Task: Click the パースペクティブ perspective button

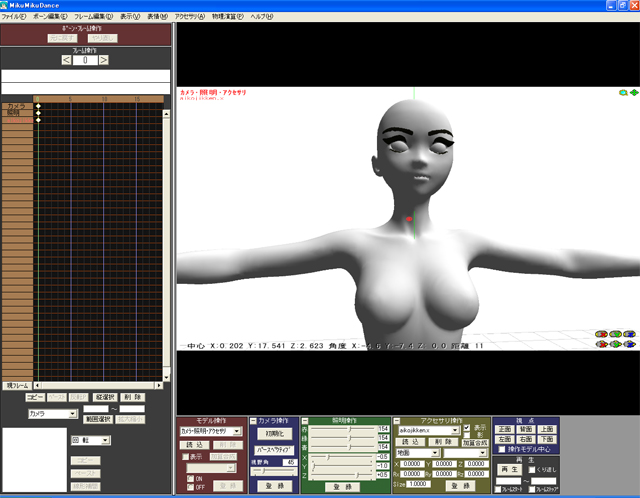Action: pos(274,450)
